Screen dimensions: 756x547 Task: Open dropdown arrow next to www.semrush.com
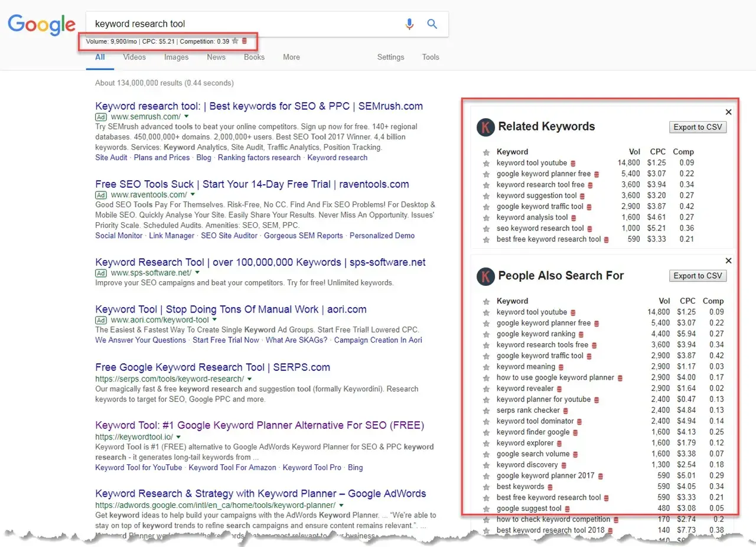click(x=186, y=117)
